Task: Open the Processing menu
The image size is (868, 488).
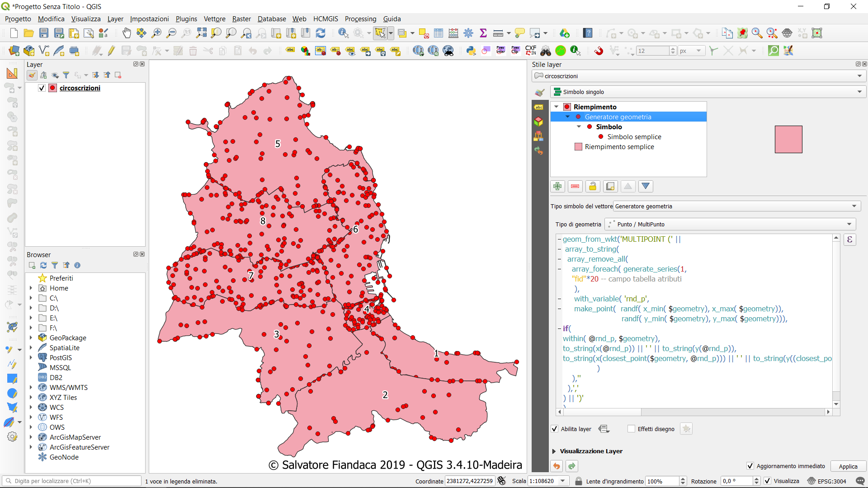Action: coord(360,19)
